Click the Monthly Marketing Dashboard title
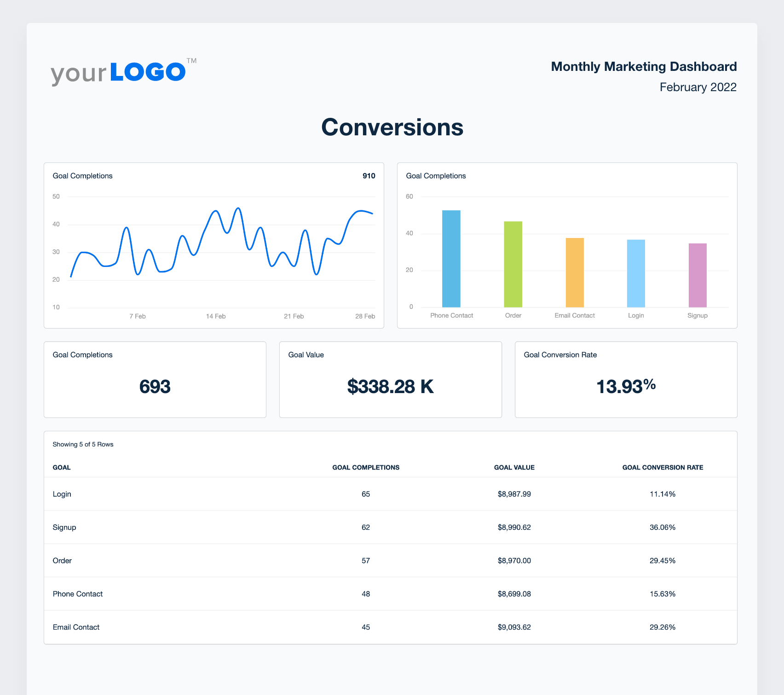 pos(644,67)
